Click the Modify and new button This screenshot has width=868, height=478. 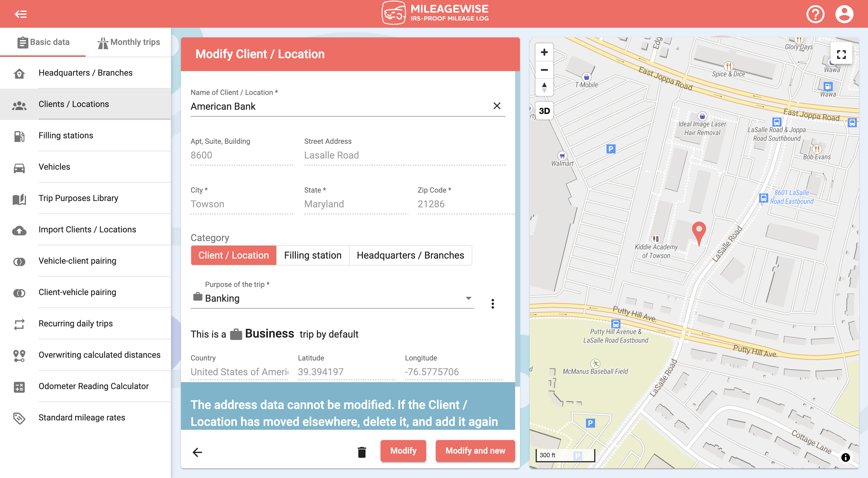tap(475, 451)
